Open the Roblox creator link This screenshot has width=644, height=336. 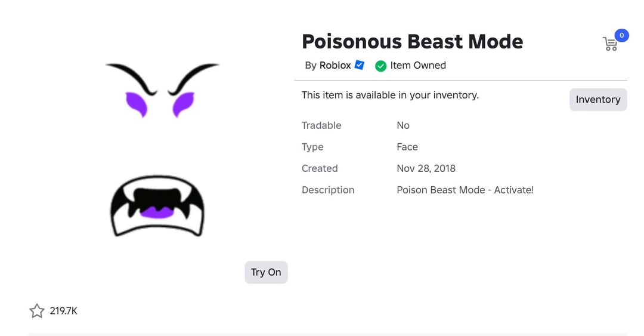[x=335, y=66]
